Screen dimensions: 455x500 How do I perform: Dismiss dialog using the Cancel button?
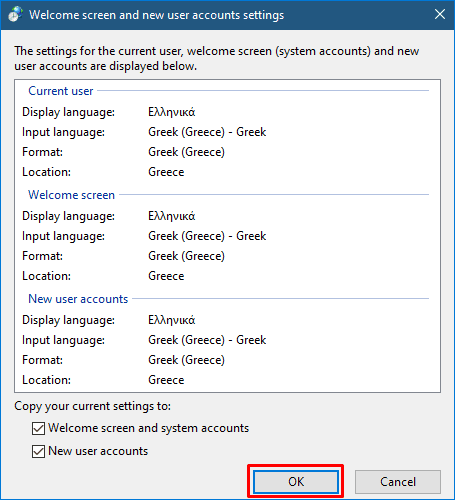coord(398,482)
